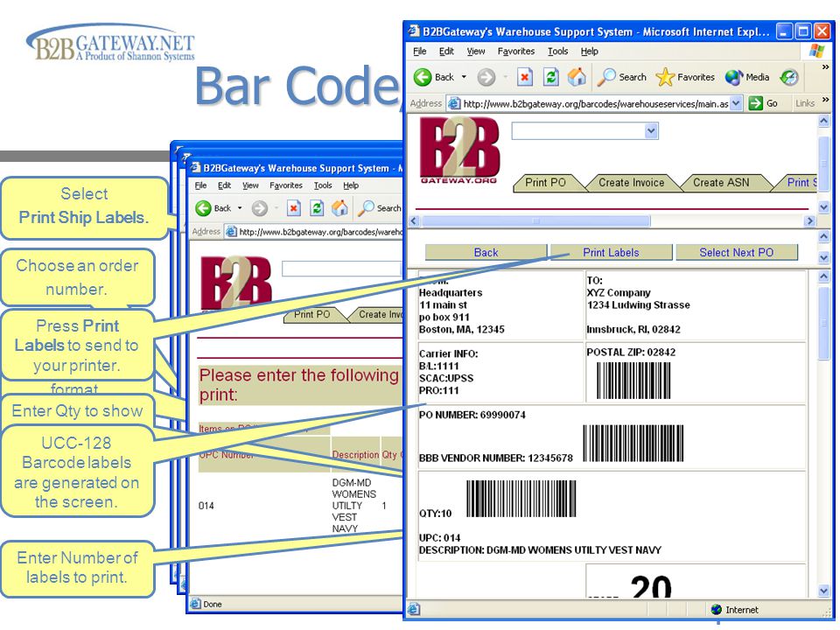Open Favorites with the star icon in the front toolbar
This screenshot has width=840, height=630.
coord(665,77)
